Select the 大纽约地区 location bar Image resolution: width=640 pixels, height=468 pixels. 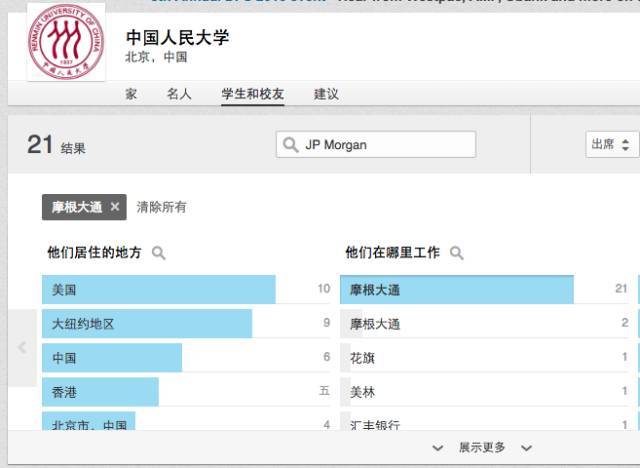(186, 324)
